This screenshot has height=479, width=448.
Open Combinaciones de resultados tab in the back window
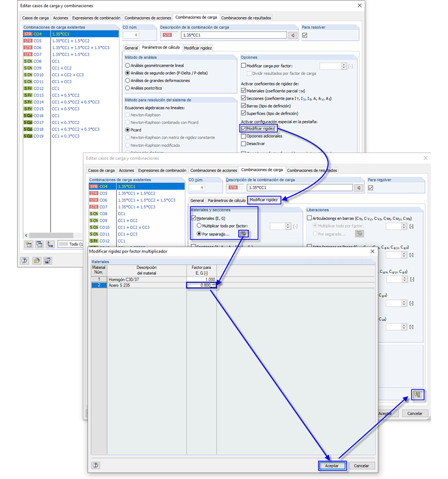(246, 18)
